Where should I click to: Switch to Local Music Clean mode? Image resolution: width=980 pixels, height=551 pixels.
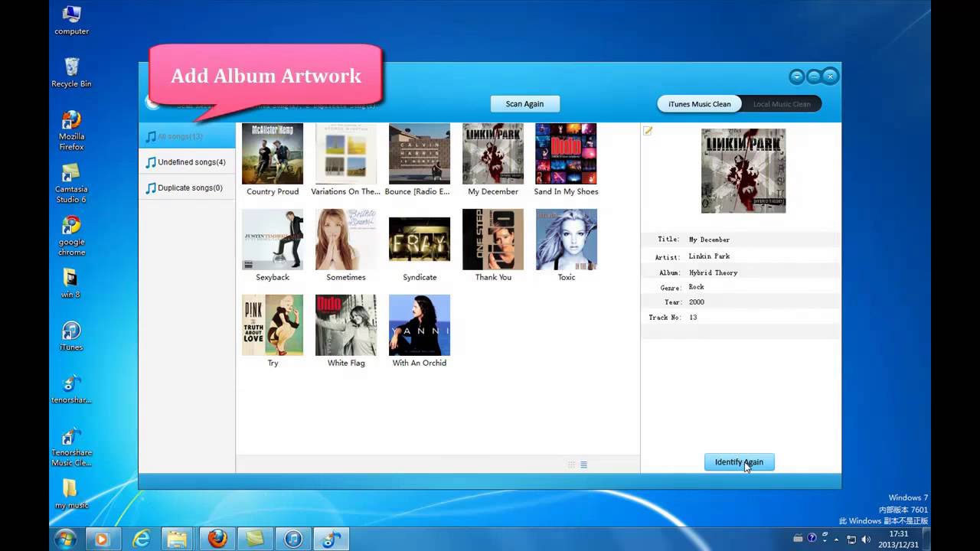(x=781, y=104)
